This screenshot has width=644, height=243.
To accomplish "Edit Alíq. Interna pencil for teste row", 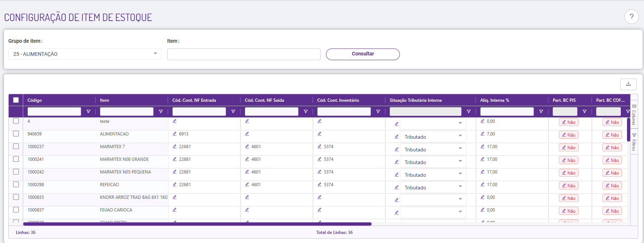I will 482,121.
